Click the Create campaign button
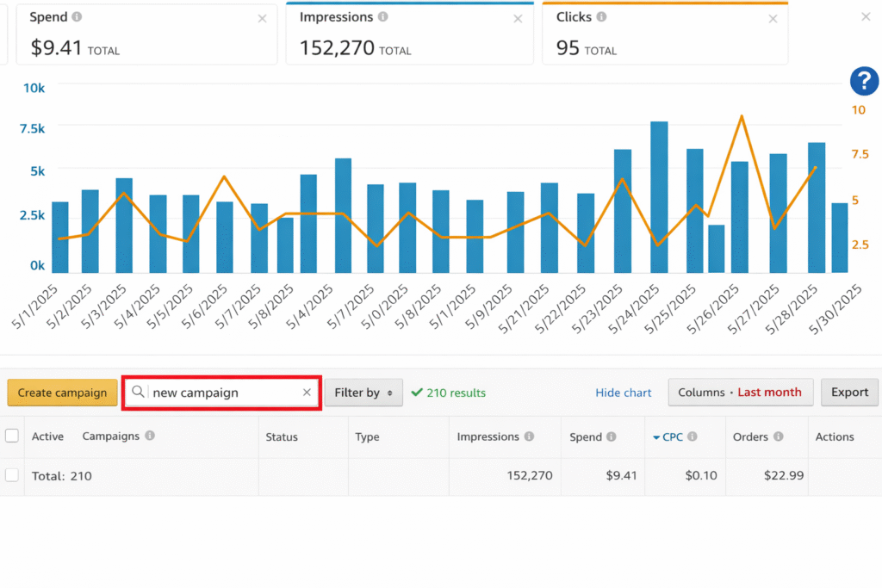 62,393
